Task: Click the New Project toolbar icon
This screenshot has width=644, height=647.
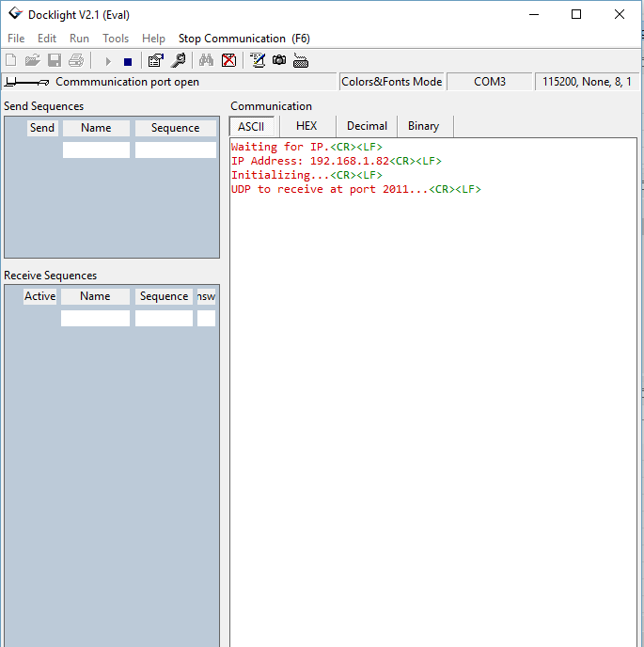Action: (x=11, y=60)
